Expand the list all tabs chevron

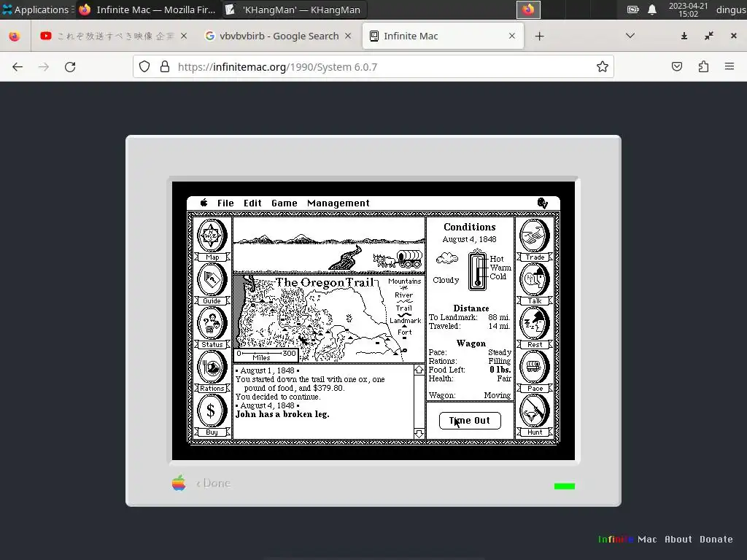coord(630,36)
